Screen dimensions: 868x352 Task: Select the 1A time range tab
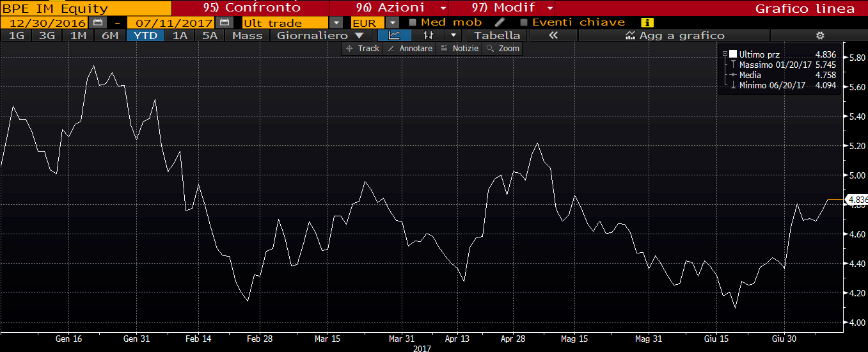coord(180,35)
